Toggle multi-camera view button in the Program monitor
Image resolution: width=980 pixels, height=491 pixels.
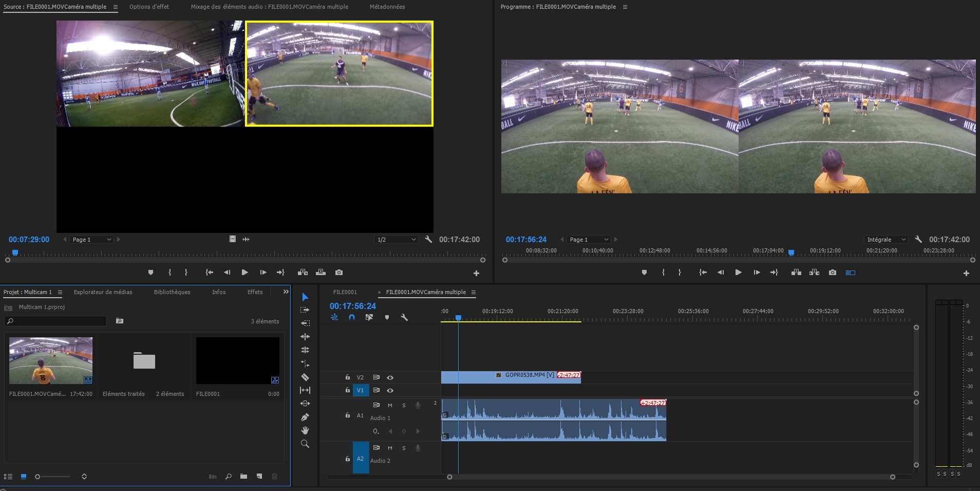(x=851, y=272)
